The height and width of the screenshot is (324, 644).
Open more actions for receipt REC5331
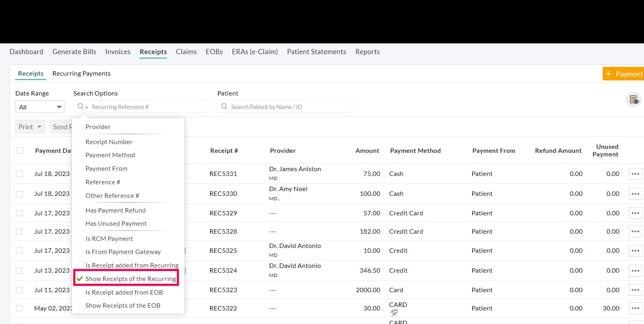pos(635,174)
